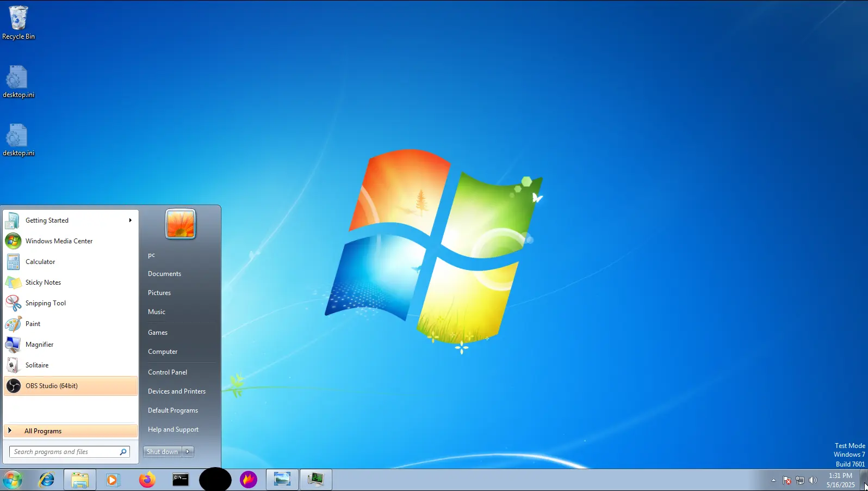Viewport: 868px width, 491px height.
Task: Open Default Programs
Action: [x=180, y=410]
